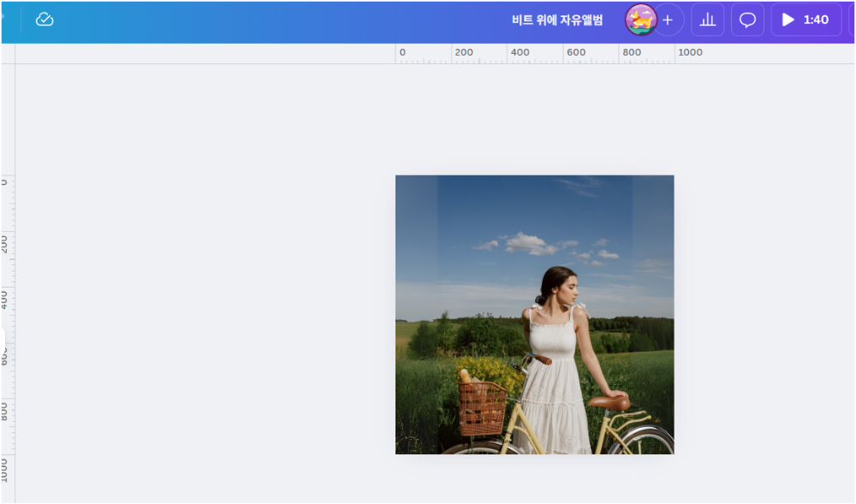The height and width of the screenshot is (504, 856).
Task: Click the vertical ruler on the left edge
Action: tap(6, 257)
